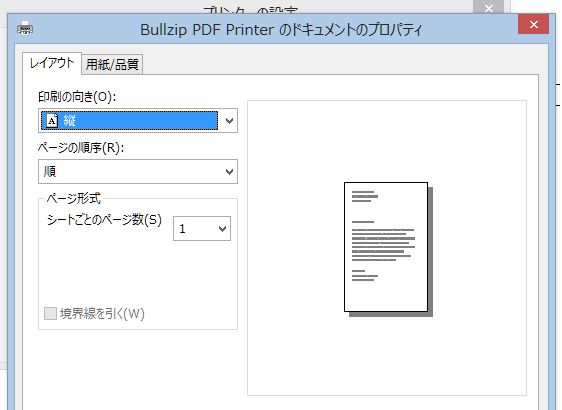Click the ページ形式 group box heading
The image size is (562, 410).
pyautogui.click(x=73, y=198)
